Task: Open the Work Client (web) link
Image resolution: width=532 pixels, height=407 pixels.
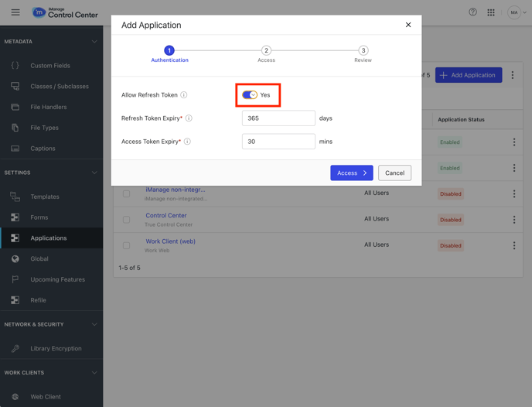Action: (170, 241)
